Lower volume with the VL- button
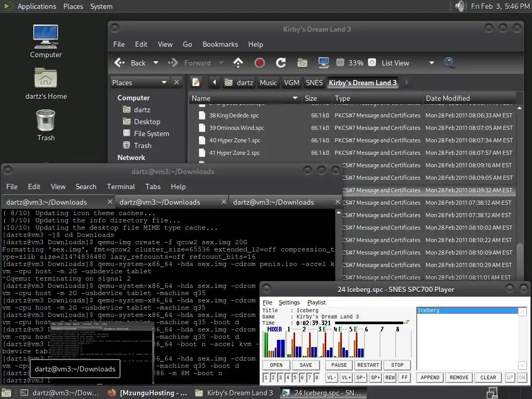 click(x=331, y=377)
